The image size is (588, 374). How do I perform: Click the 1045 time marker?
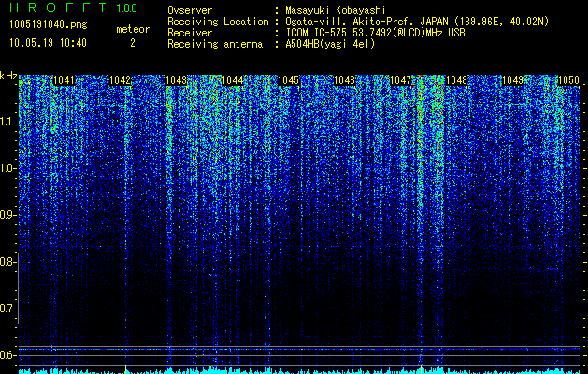[288, 80]
